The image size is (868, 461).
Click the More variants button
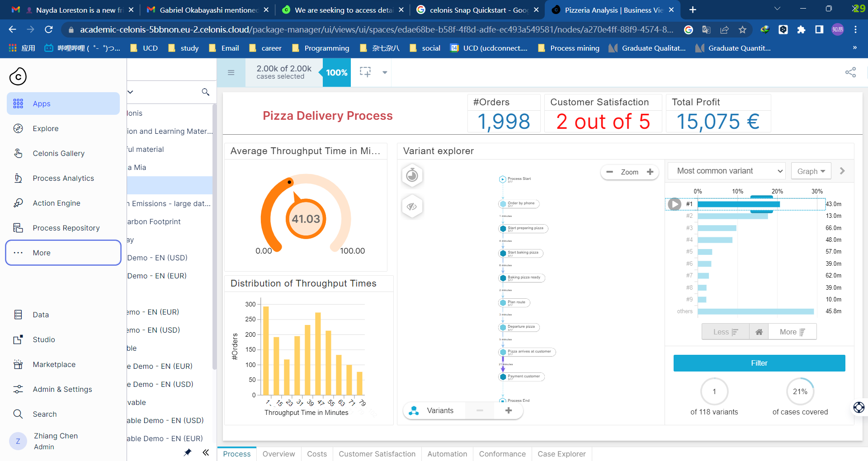(x=792, y=332)
